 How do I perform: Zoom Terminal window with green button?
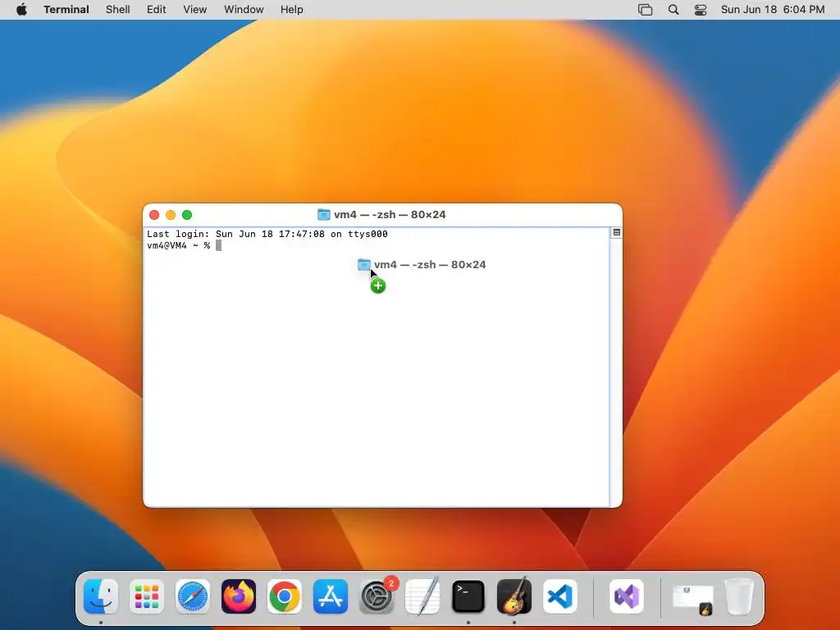187,215
